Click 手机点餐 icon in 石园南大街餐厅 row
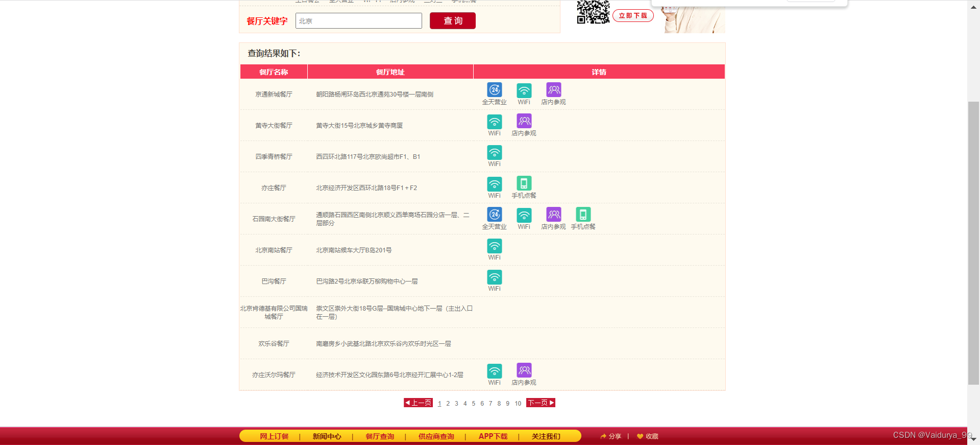980x445 pixels. tap(583, 215)
